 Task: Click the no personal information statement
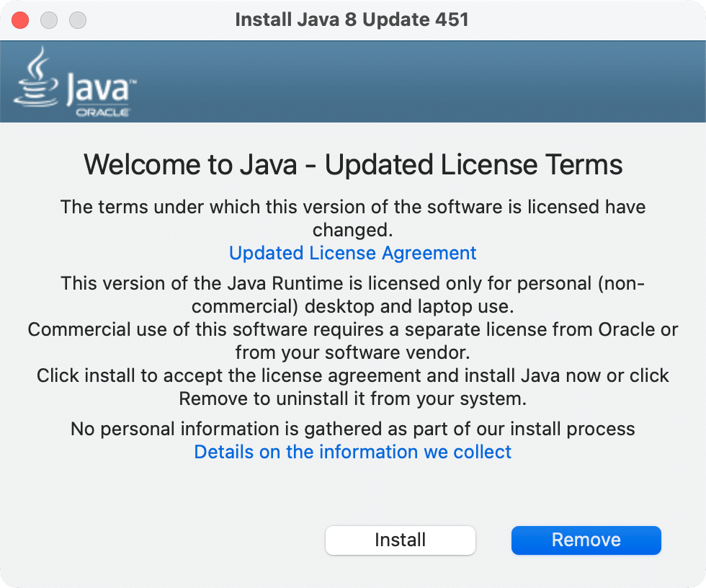(352, 429)
